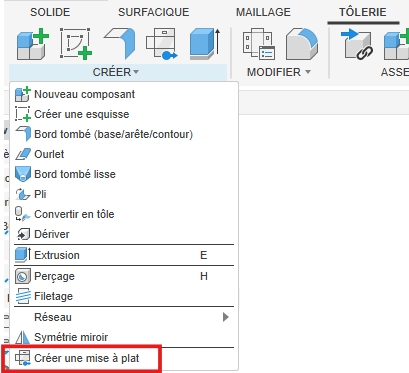The image size is (409, 373).
Task: Click the Create Flat Pattern toolbar icon
Action: 162,44
